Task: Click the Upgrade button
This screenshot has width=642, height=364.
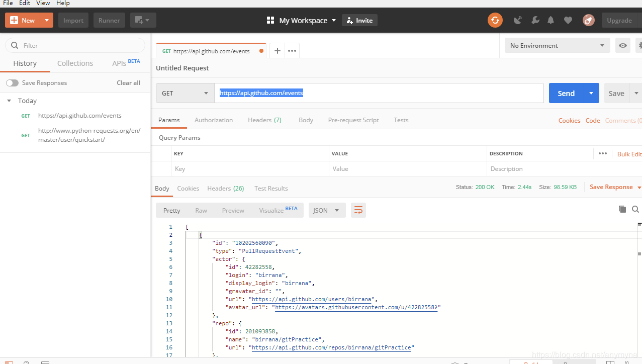Action: pyautogui.click(x=619, y=20)
